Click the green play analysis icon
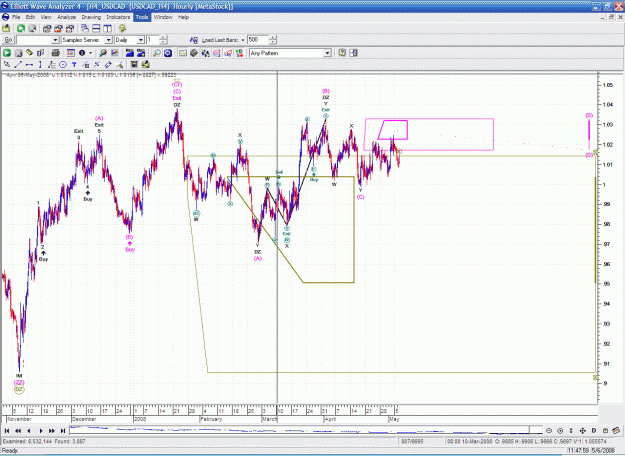This screenshot has height=456, width=625. pyautogui.click(x=7, y=53)
